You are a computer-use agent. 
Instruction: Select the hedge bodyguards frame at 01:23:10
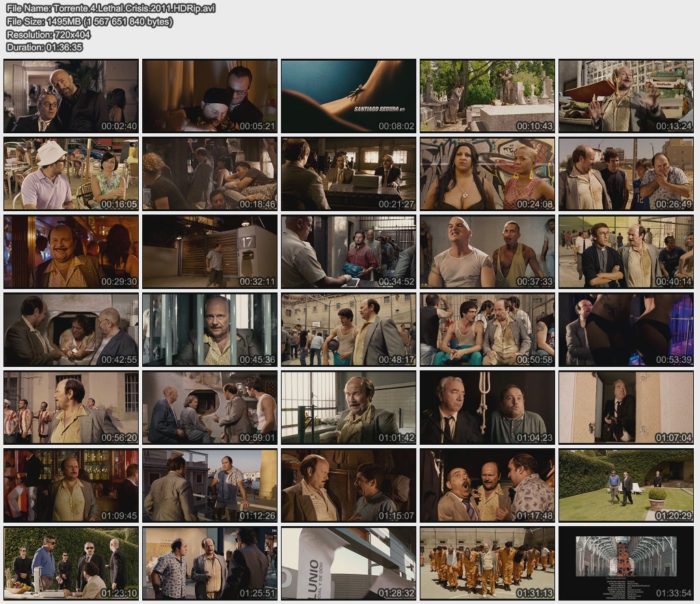pos(71,564)
